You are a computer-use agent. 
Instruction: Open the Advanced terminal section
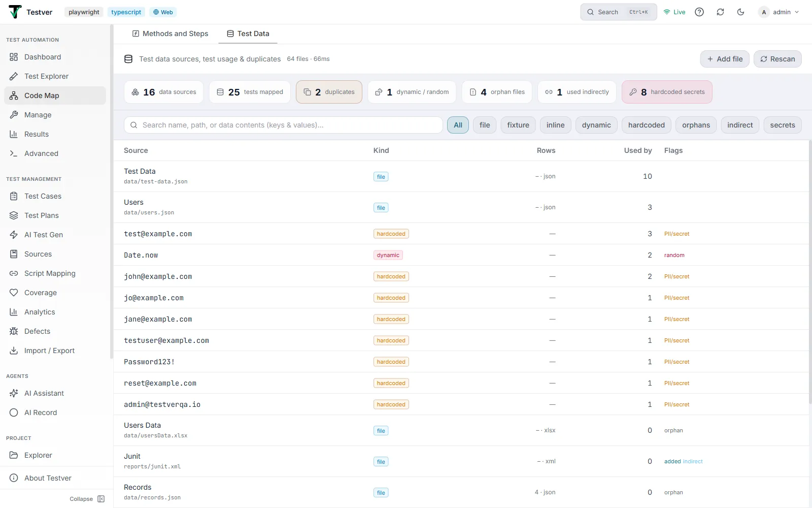click(x=55, y=153)
